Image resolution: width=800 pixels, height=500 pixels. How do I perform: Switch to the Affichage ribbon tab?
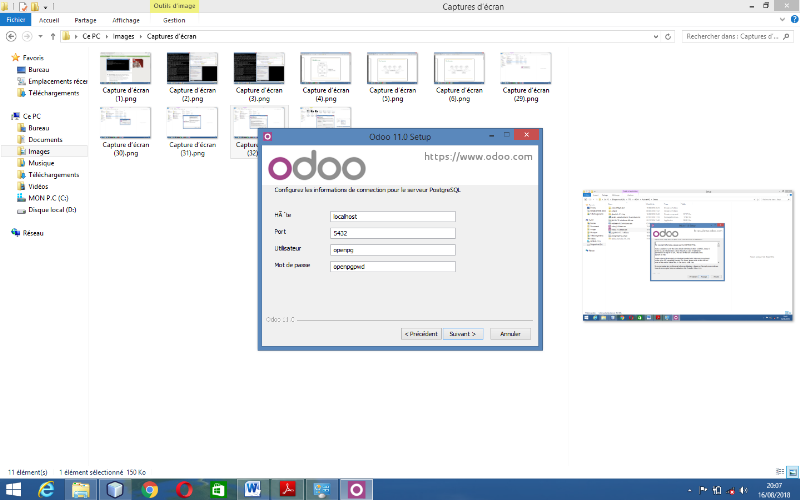(124, 19)
